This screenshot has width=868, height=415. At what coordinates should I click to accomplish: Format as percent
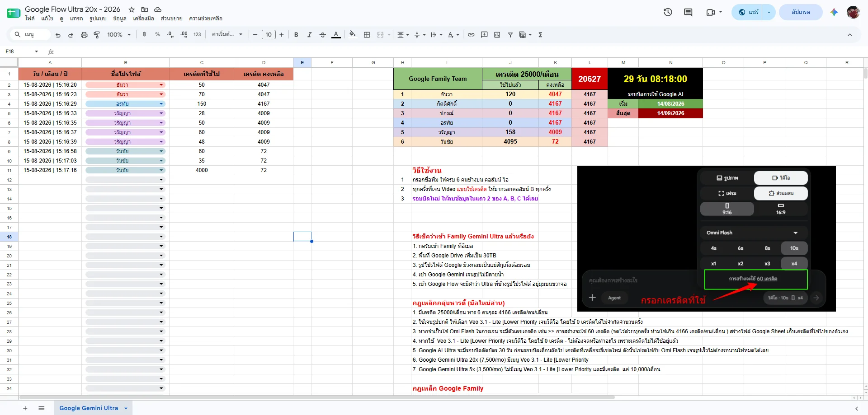coord(157,35)
